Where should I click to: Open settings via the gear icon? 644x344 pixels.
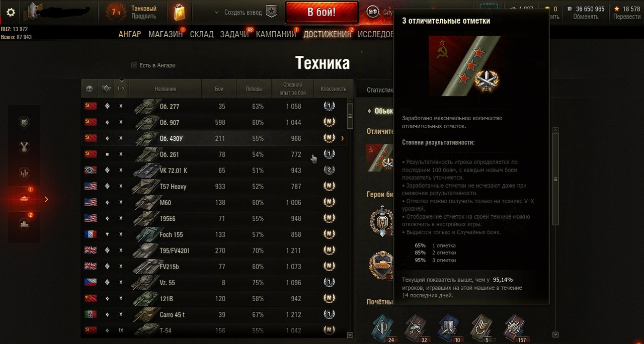tap(11, 13)
